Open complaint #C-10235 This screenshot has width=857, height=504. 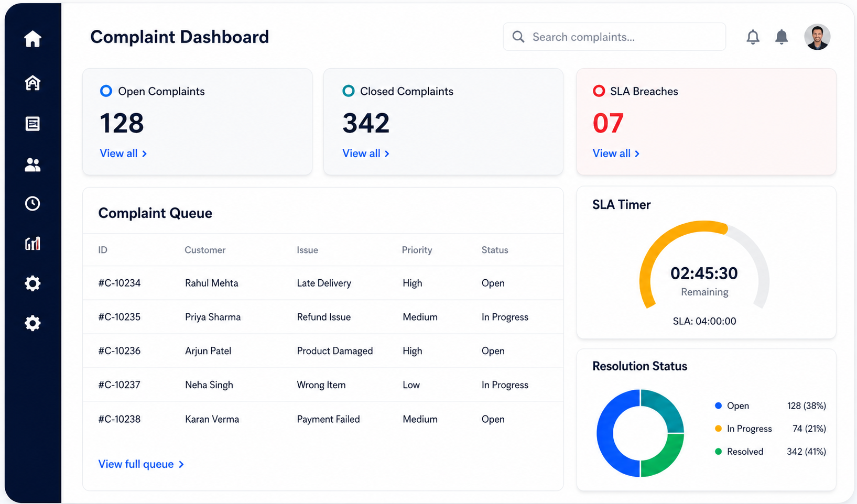pyautogui.click(x=120, y=317)
